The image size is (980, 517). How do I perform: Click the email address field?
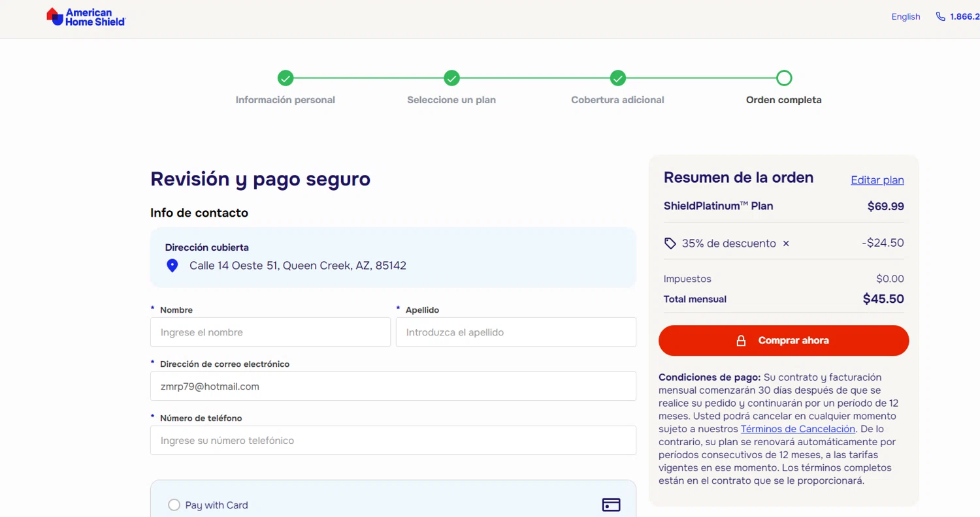coord(393,386)
